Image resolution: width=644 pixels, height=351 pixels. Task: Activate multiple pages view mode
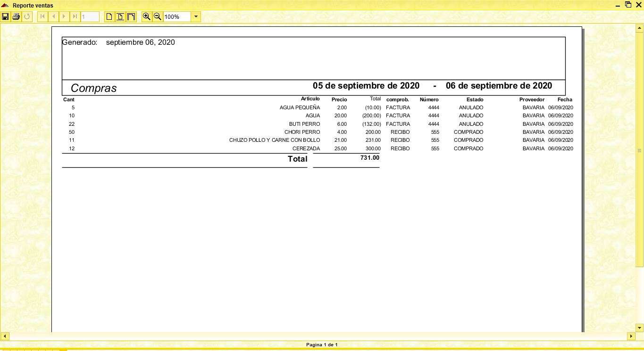pyautogui.click(x=131, y=16)
